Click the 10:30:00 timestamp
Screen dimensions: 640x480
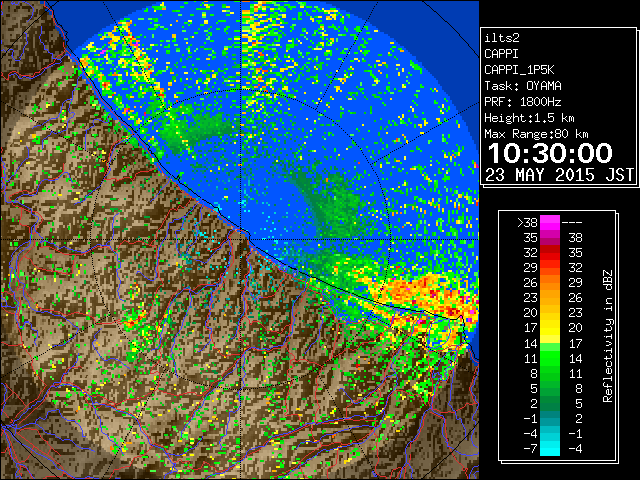(550, 153)
